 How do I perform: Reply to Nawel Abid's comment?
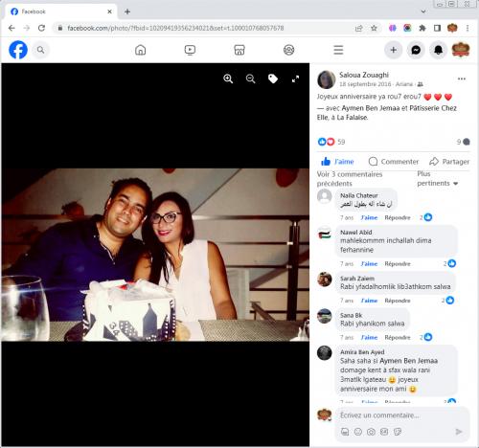[x=398, y=264]
